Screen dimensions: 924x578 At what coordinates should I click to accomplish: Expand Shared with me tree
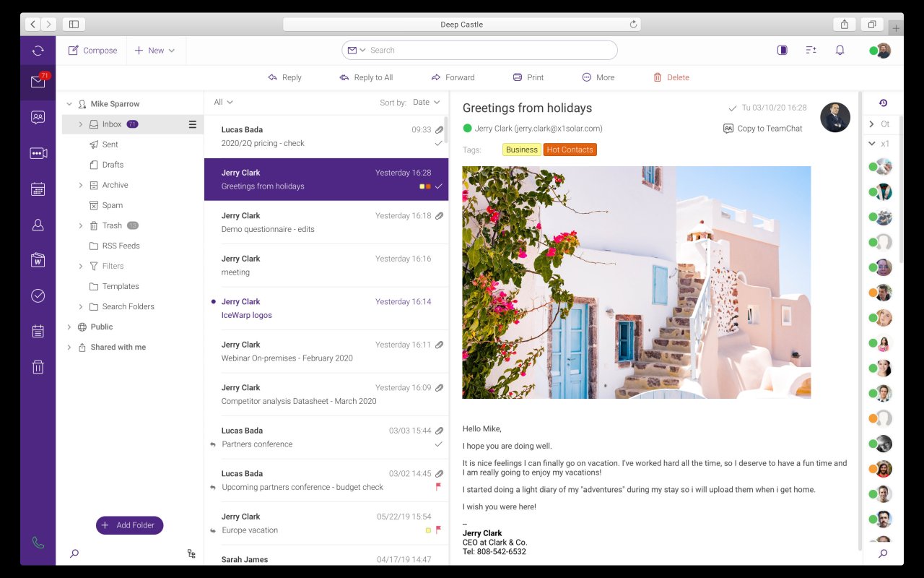coord(69,347)
